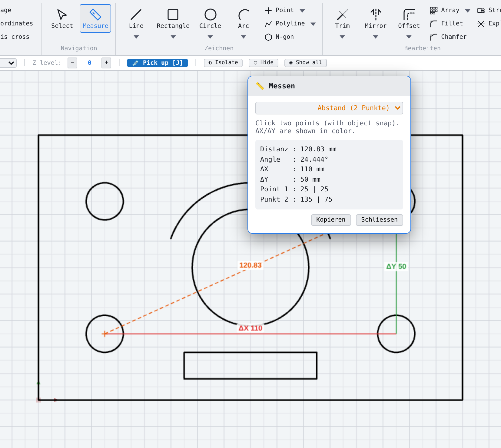Choose the Arc drawing tool
This screenshot has width=501, height=448.
pos(244,18)
